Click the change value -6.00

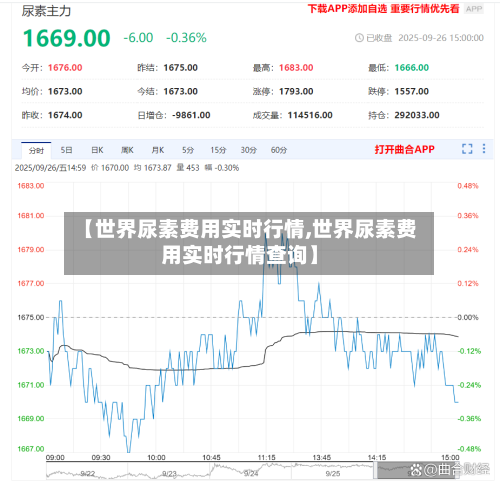coord(138,38)
